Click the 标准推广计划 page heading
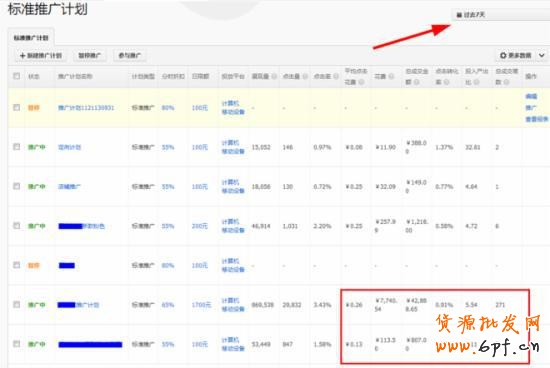550x368 pixels. click(x=48, y=9)
